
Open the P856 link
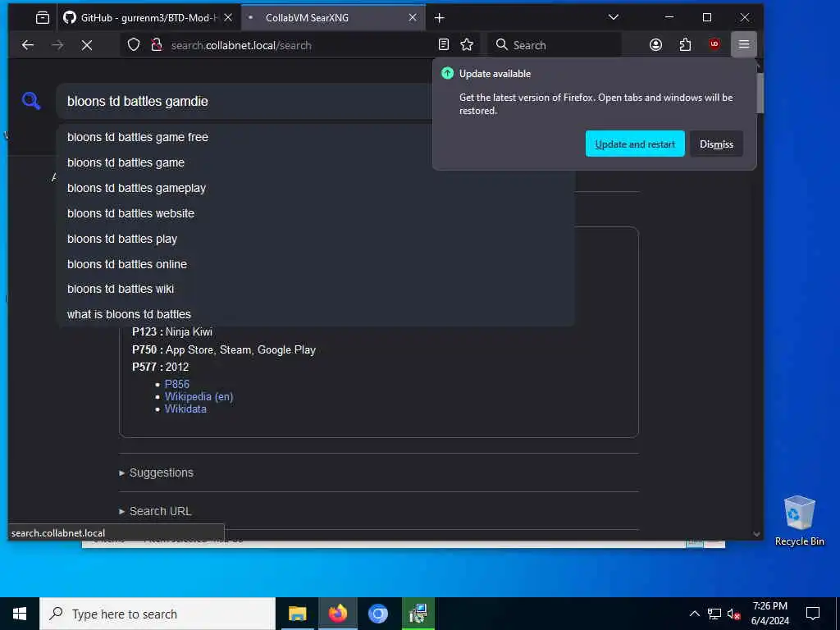(177, 384)
